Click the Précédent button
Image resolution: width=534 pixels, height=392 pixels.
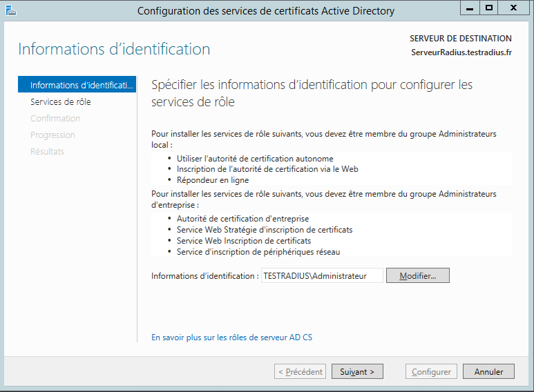(x=300, y=371)
